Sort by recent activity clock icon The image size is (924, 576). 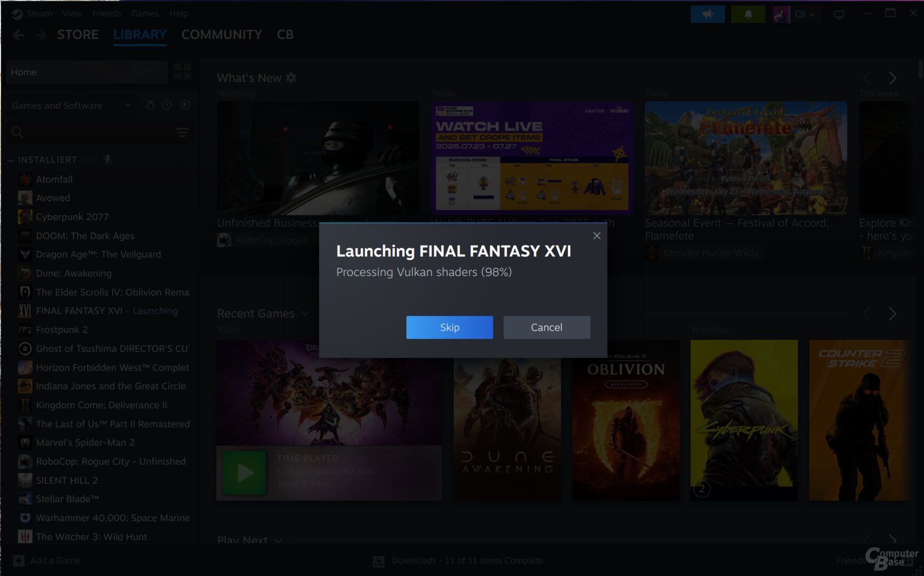pyautogui.click(x=167, y=106)
